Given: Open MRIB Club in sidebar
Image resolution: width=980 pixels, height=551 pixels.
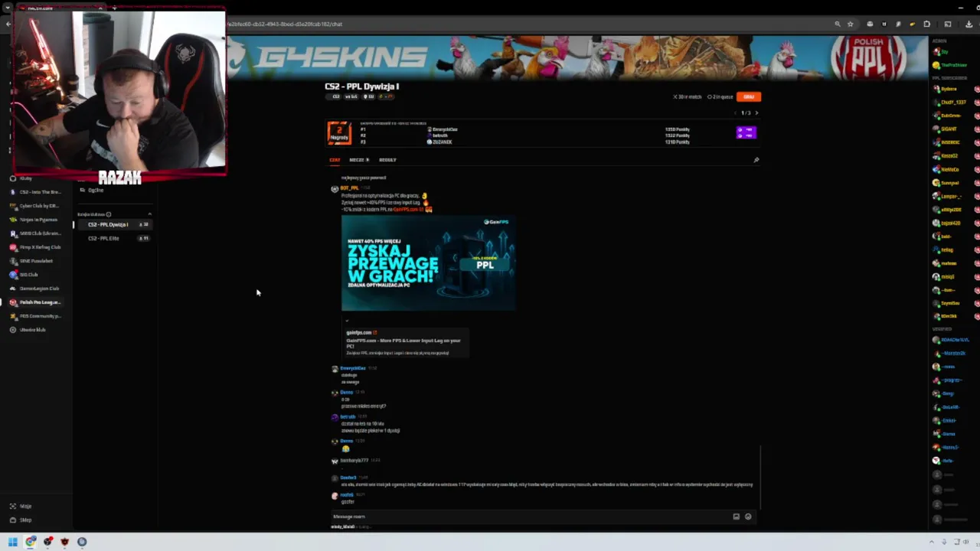Looking at the screenshot, I should click(x=37, y=233).
